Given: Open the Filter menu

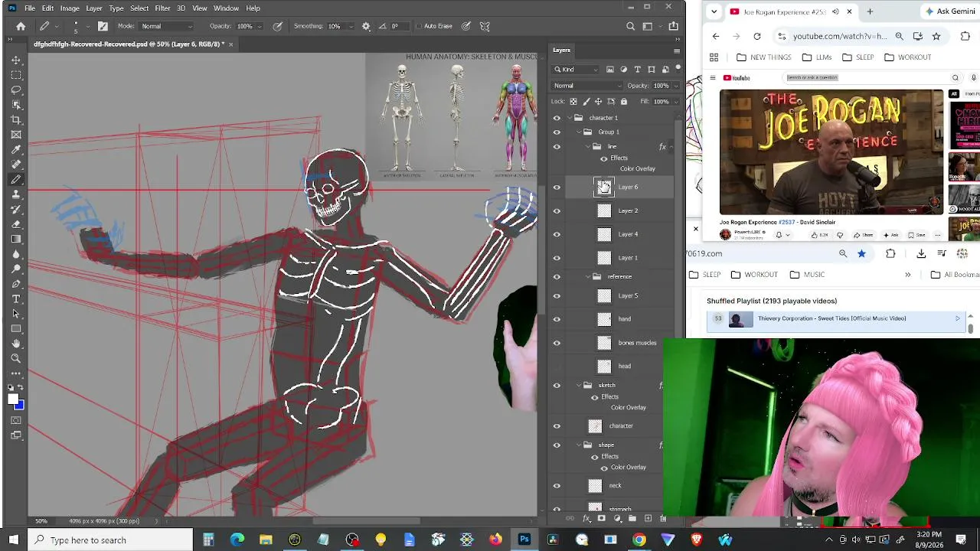Looking at the screenshot, I should point(162,8).
